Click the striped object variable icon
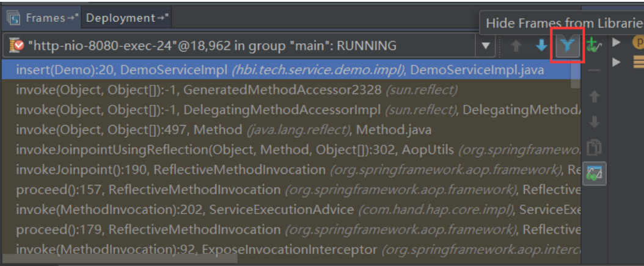The width and height of the screenshot is (644, 266). click(x=639, y=62)
